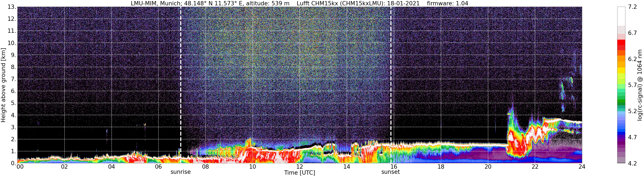Click the height axis tick '6.'
This screenshot has height=177, width=644.
pyautogui.click(x=13, y=91)
